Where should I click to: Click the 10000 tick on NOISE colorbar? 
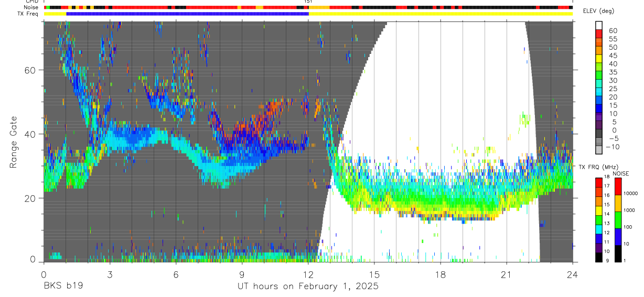coord(630,193)
